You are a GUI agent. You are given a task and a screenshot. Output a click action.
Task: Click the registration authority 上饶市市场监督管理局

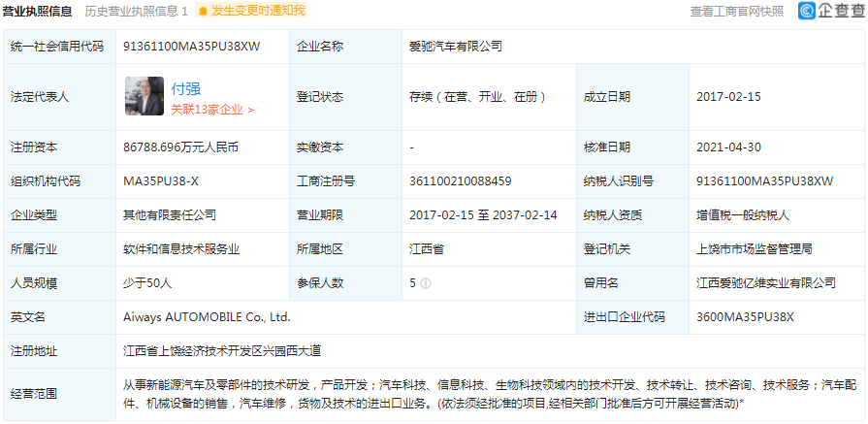pos(755,249)
